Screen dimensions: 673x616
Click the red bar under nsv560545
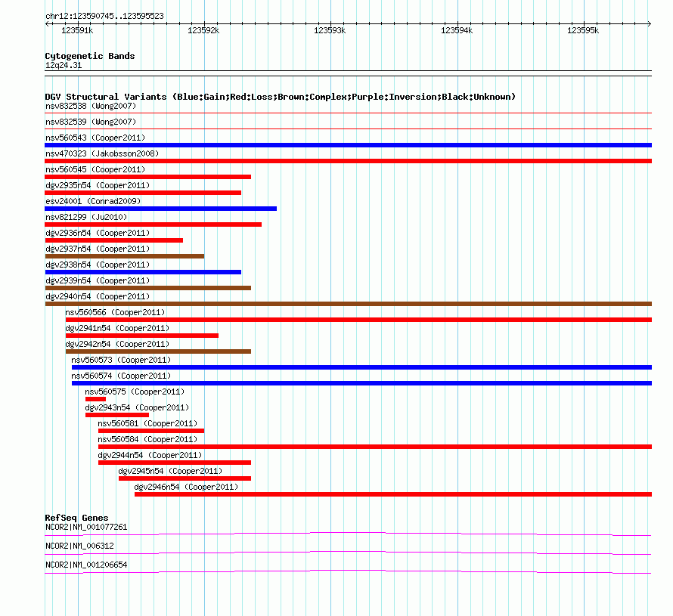[147, 177]
